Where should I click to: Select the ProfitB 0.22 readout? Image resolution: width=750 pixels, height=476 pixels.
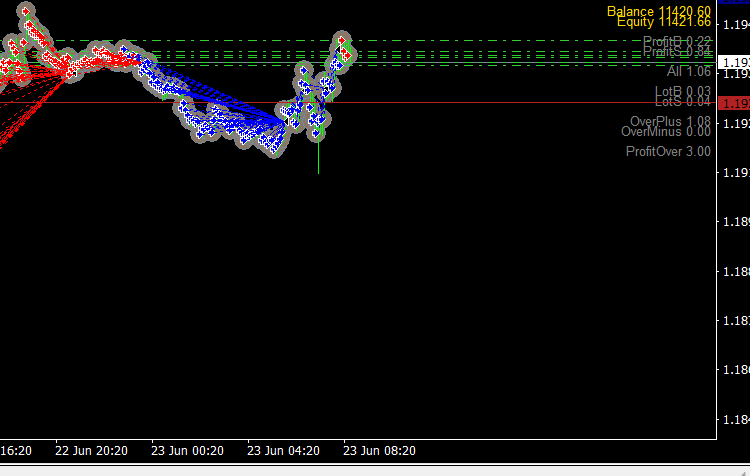pos(677,41)
